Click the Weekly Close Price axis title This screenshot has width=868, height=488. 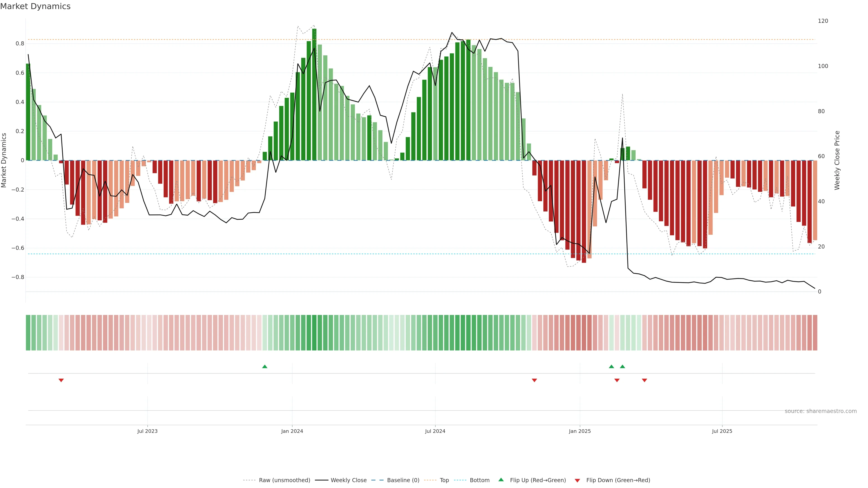point(837,160)
